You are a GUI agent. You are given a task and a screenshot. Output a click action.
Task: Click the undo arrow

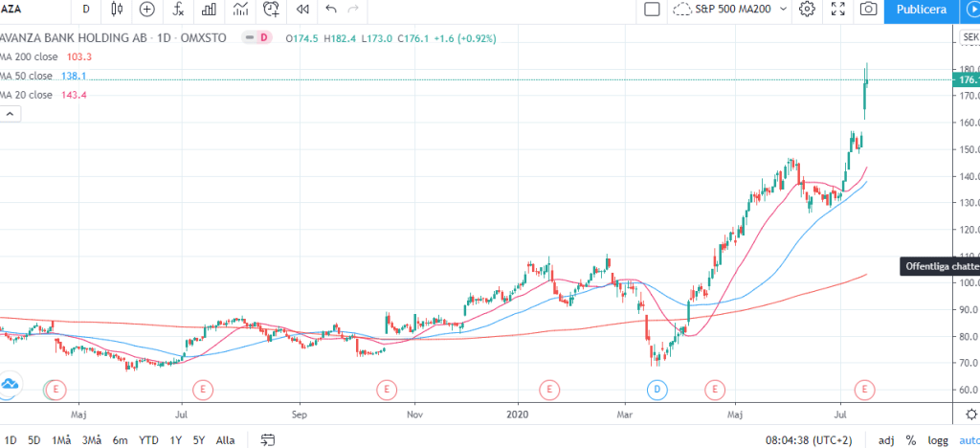331,10
